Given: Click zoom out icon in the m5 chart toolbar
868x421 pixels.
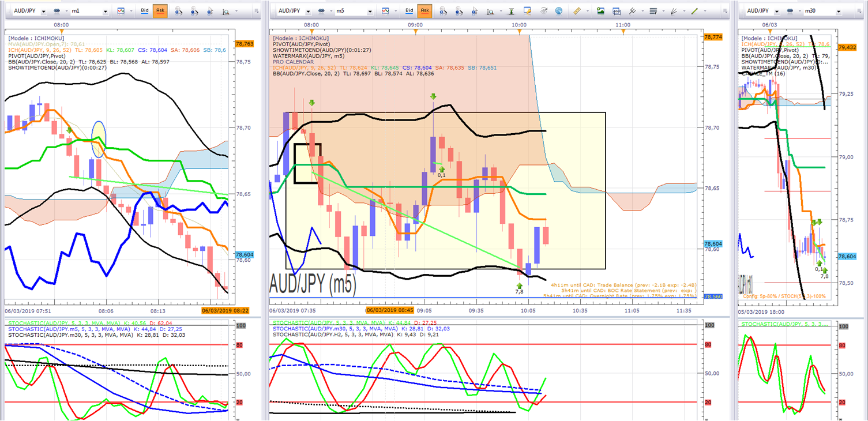Looking at the screenshot, I should click(x=460, y=11).
